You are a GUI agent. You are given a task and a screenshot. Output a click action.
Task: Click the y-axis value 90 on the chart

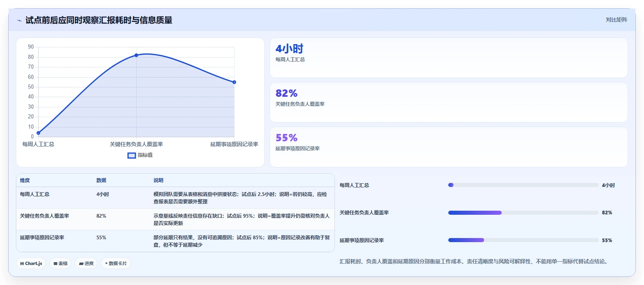(31, 47)
